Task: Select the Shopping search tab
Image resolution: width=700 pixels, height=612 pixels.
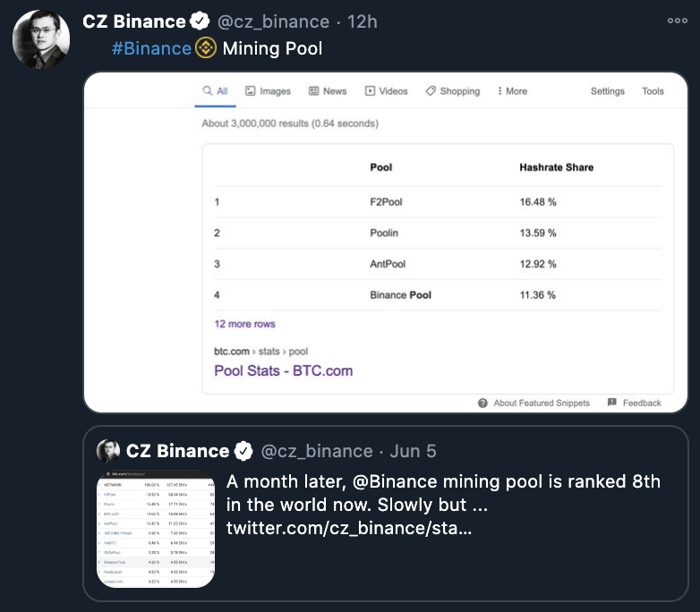Action: (453, 91)
